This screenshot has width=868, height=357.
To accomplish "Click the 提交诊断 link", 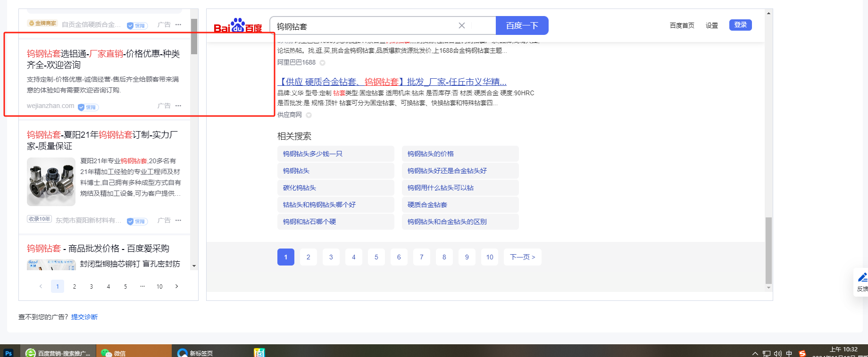I will coord(84,317).
